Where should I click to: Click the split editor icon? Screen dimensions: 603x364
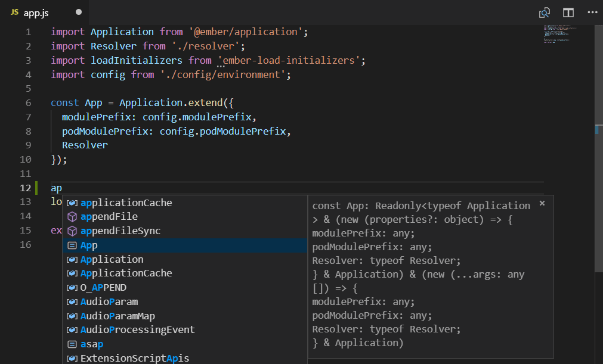coord(568,13)
